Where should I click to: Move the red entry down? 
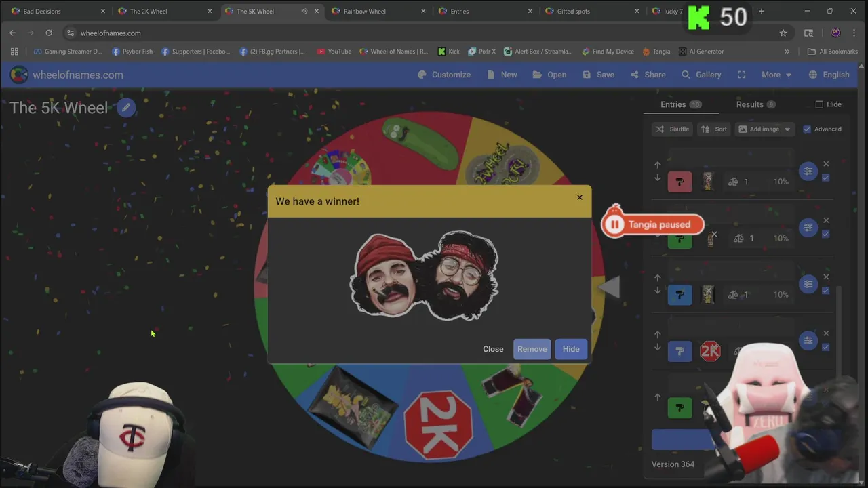point(657,178)
